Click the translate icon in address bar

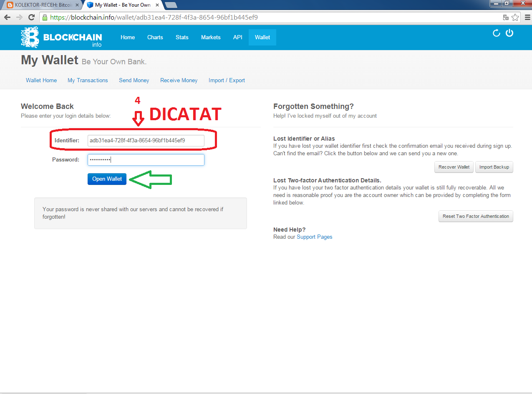506,18
